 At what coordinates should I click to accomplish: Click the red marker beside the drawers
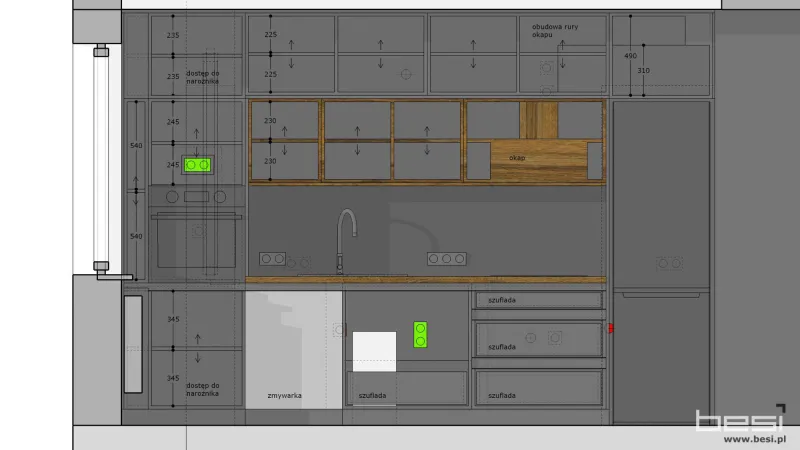click(x=611, y=328)
